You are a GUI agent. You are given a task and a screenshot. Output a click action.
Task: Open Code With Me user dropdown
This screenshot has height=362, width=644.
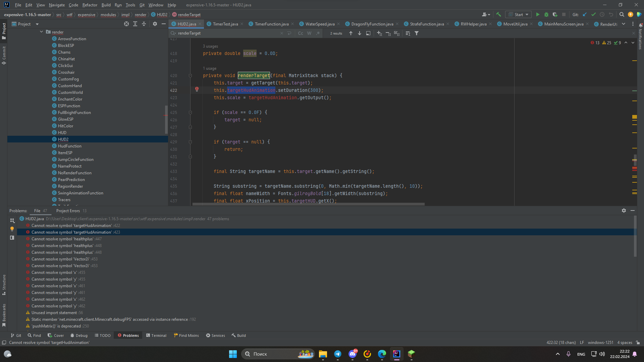486,14
